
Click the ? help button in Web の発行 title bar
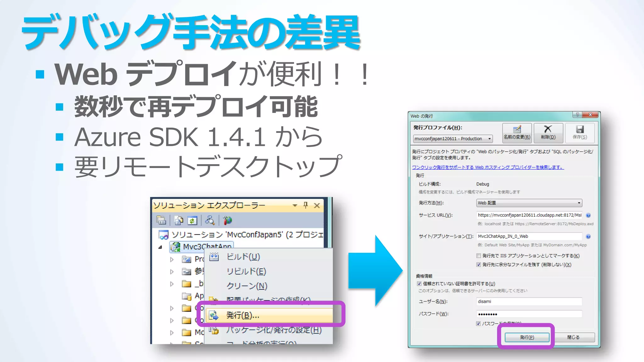point(577,115)
